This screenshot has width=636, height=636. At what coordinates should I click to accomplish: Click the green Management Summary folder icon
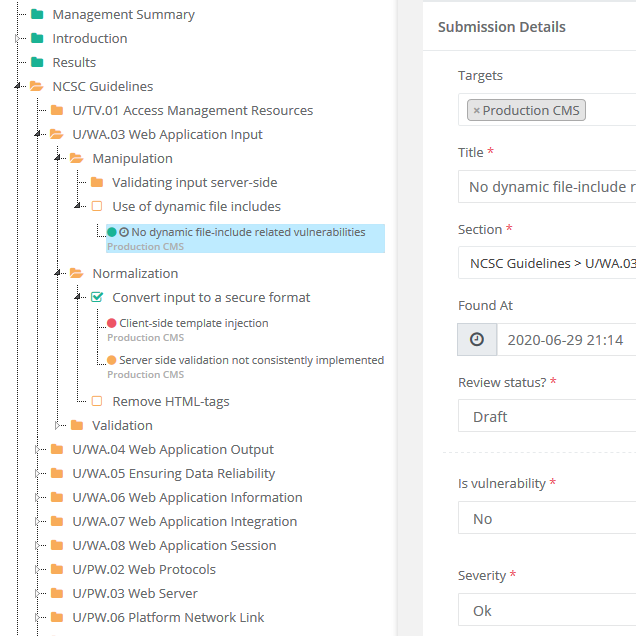[37, 14]
